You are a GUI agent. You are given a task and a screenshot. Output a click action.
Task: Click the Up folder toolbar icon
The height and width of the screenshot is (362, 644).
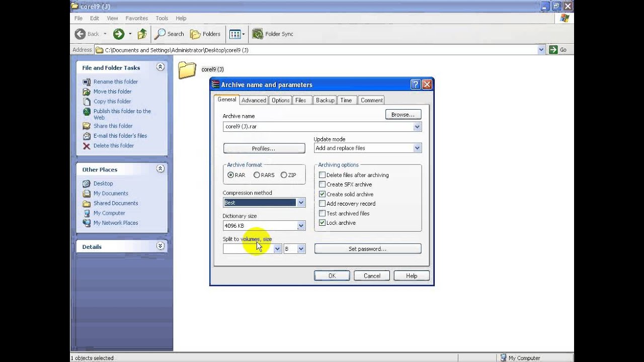(x=142, y=34)
